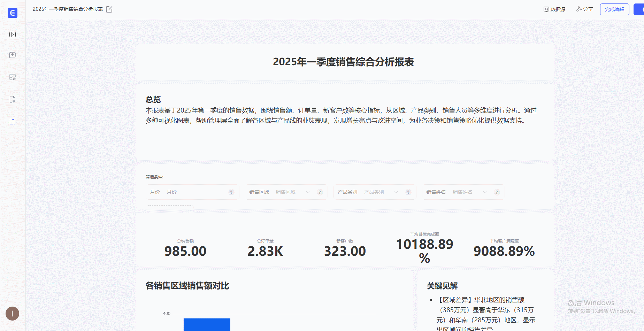Open the image conversion sidebar icon
Image resolution: width=644 pixels, height=331 pixels.
point(13,77)
